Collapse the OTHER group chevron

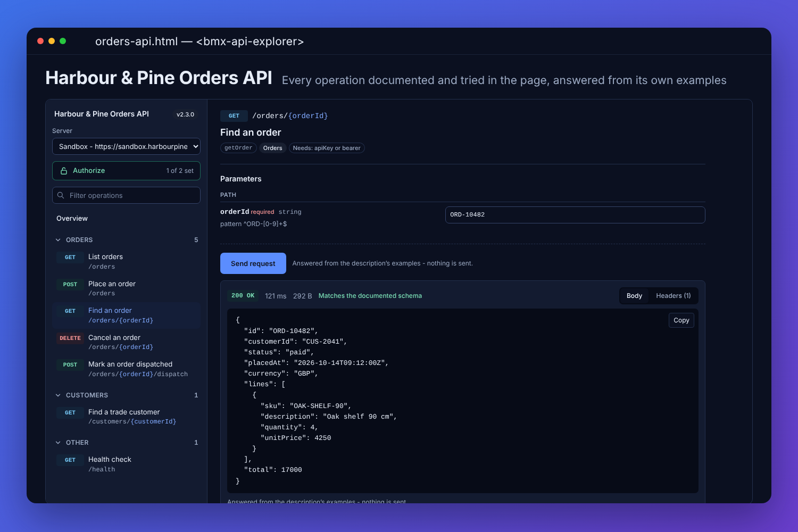pyautogui.click(x=58, y=443)
